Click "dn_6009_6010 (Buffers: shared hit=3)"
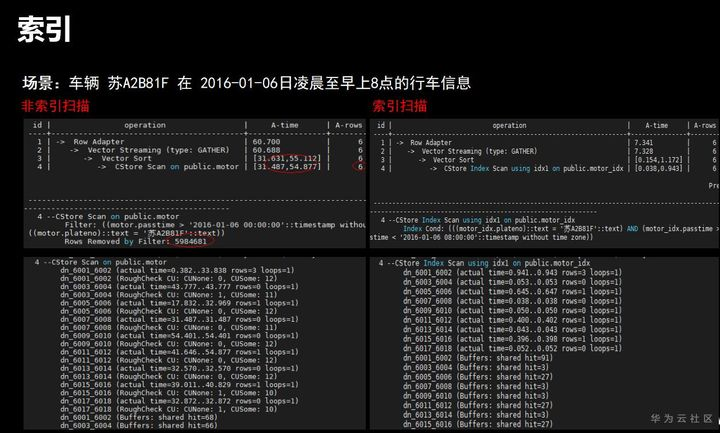This screenshot has width=720, height=433. [476, 396]
